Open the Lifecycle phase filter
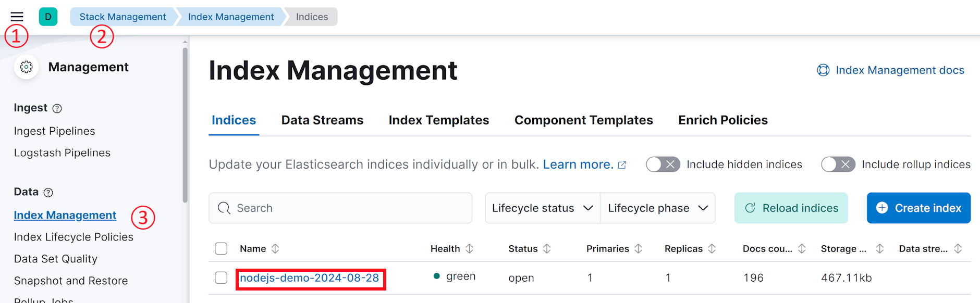980x303 pixels. (x=657, y=208)
